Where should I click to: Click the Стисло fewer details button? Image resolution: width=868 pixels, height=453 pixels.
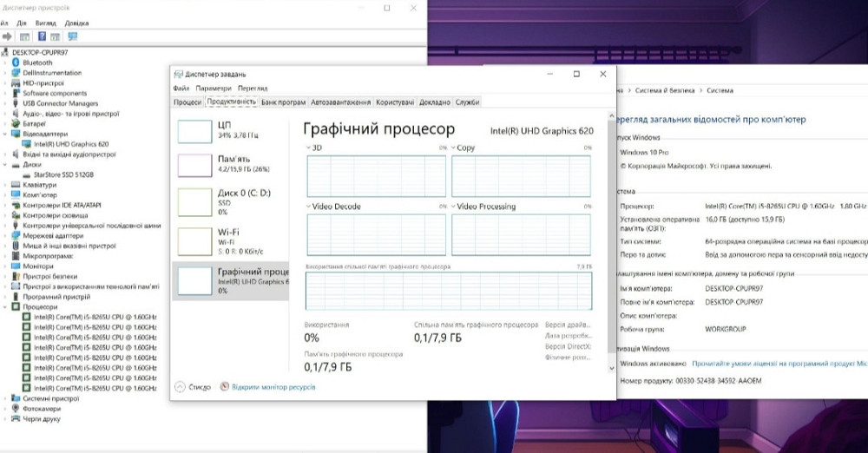click(x=193, y=387)
